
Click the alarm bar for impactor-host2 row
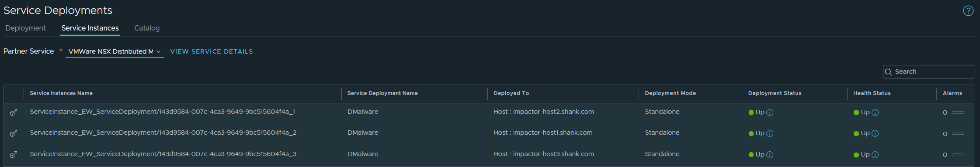click(958, 112)
